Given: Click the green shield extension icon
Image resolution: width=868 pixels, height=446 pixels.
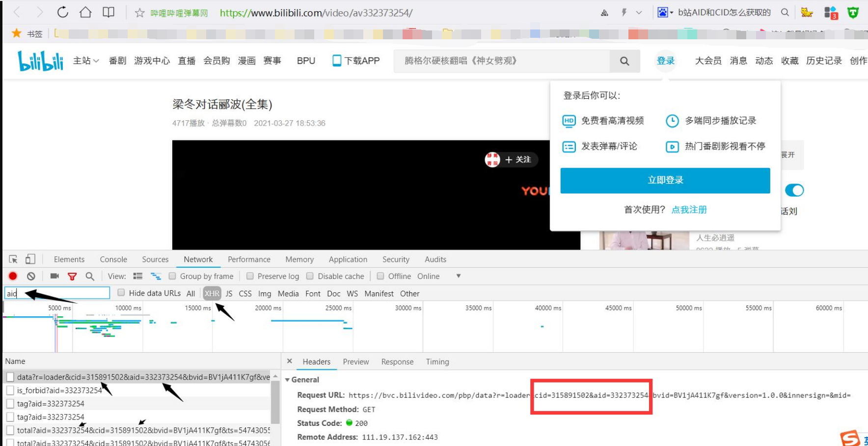Looking at the screenshot, I should point(853,13).
